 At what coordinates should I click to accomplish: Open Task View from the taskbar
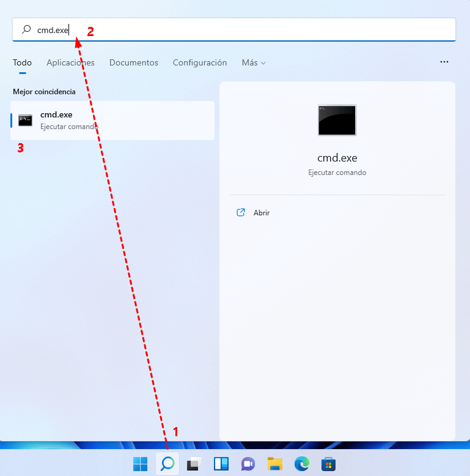(194, 464)
